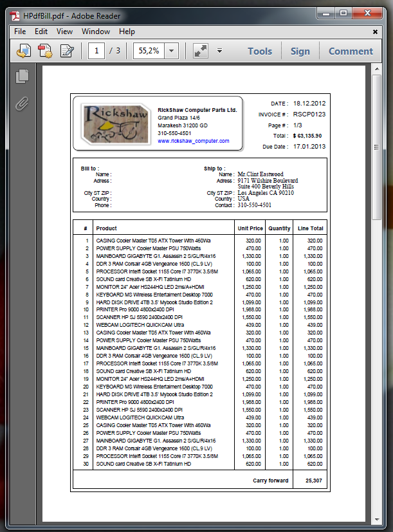Open the page thumbnails panel icon
This screenshot has height=532, width=393.
22,76
